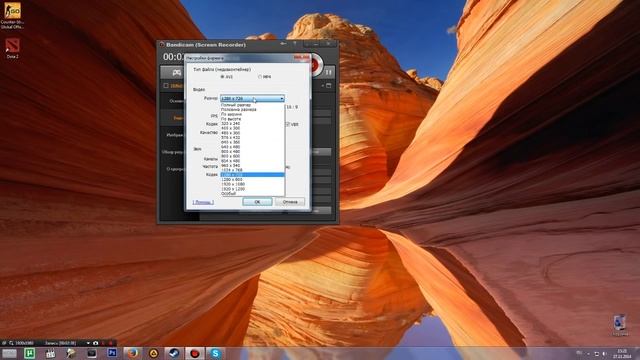Open the Windows Start button
Screen dimensions: 640x360
pos(9,353)
